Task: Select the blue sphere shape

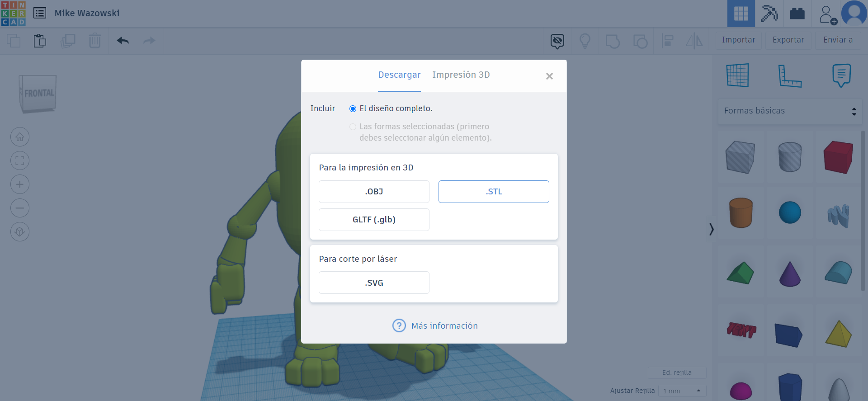Action: point(790,212)
